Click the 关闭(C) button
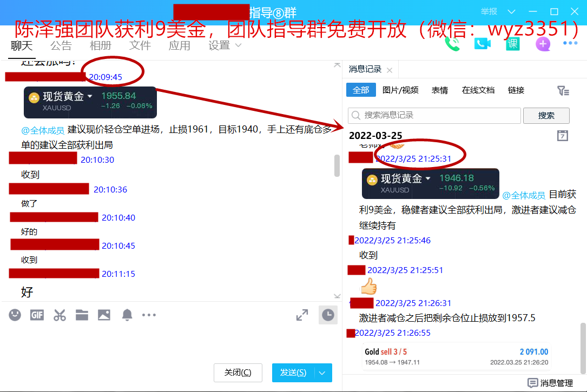 [x=238, y=373]
